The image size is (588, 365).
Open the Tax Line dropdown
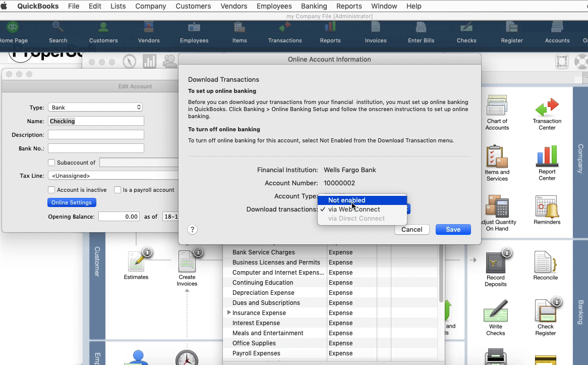pyautogui.click(x=113, y=176)
